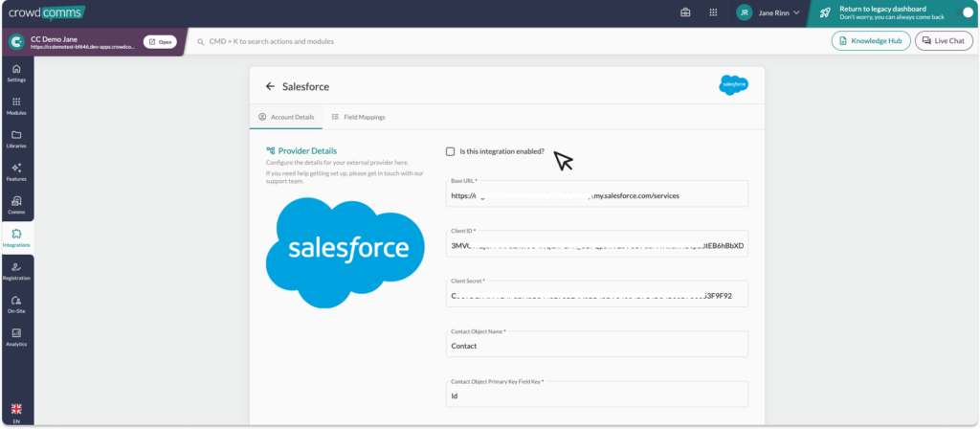980x429 pixels.
Task: Toggle Return to legacy dashboard switch
Action: tap(965, 12)
